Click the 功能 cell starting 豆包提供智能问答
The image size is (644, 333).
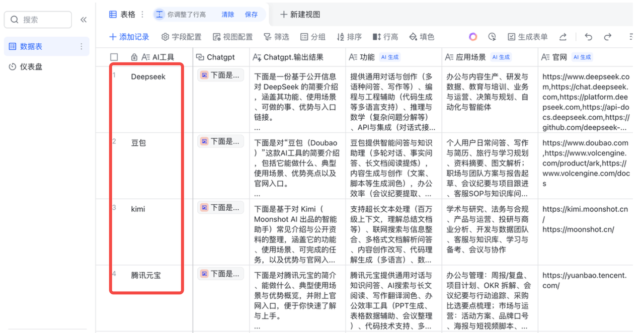click(x=394, y=165)
